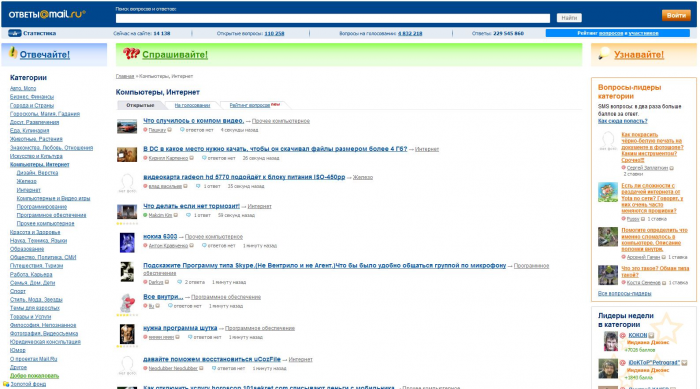Open the Как сюда попасть? link

tap(622, 121)
